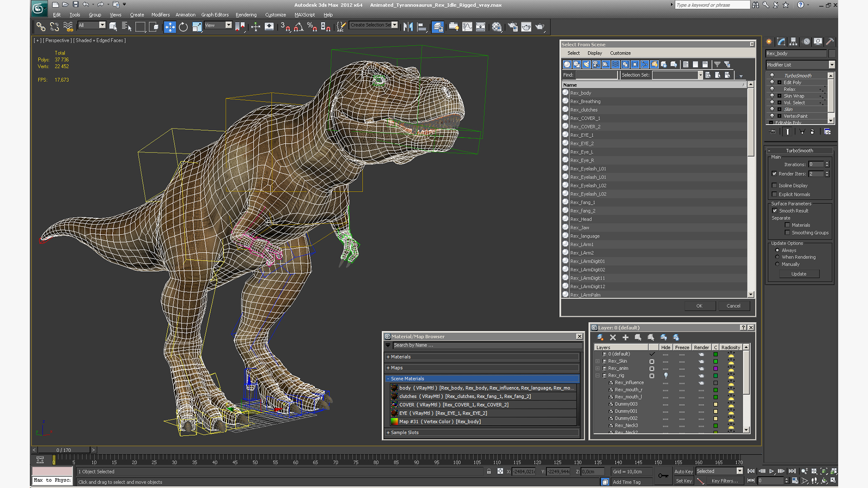Click Cancel in Select From Scene dialog
Screen dimensions: 868x488
(x=733, y=306)
